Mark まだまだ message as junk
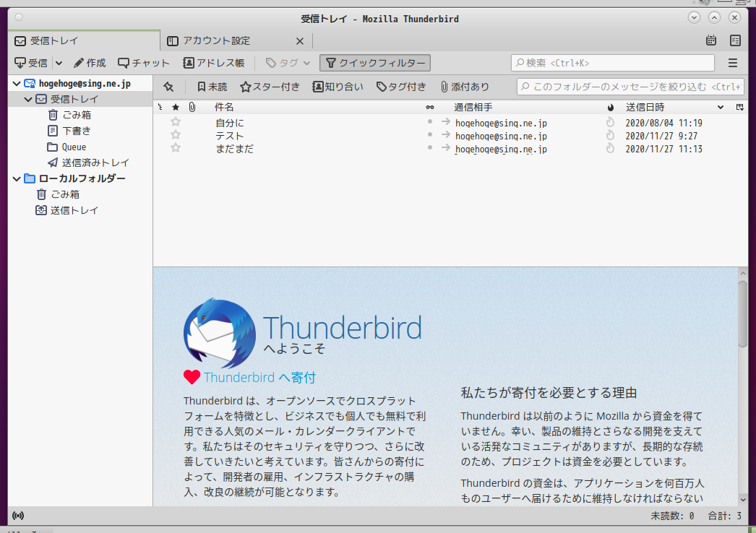 pos(611,148)
